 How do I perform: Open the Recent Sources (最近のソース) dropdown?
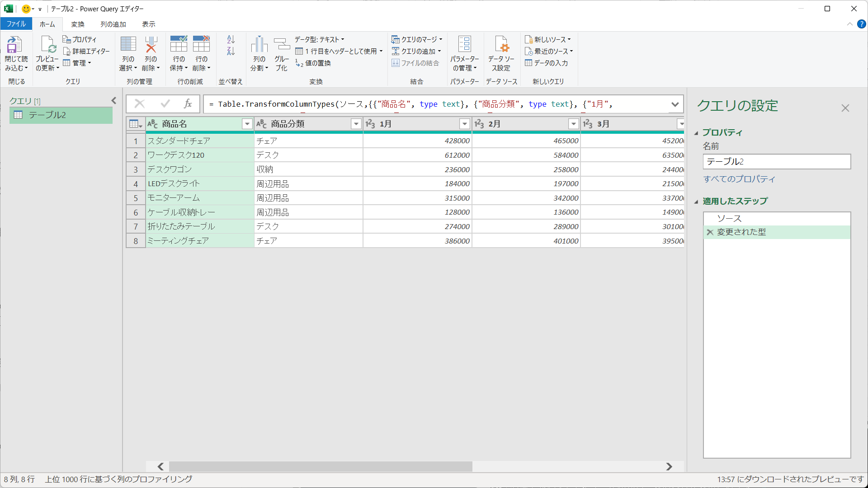(549, 51)
